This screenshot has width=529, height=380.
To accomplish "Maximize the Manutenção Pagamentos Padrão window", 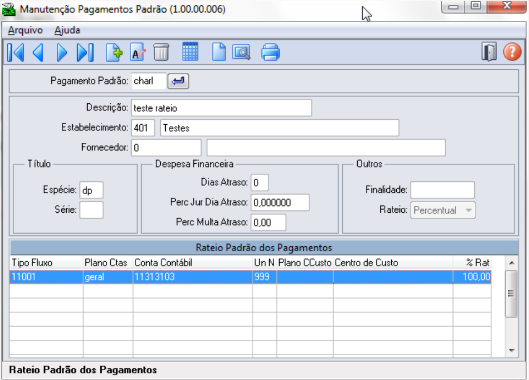I will coord(476,6).
